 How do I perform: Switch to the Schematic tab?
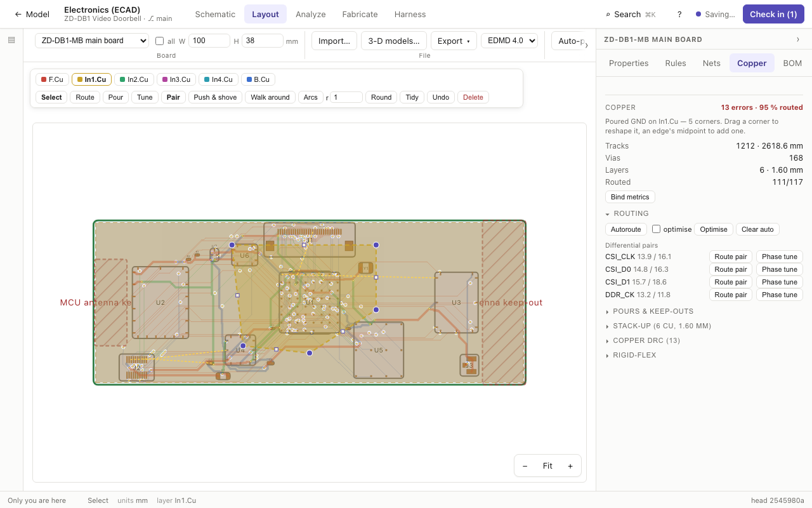click(215, 14)
